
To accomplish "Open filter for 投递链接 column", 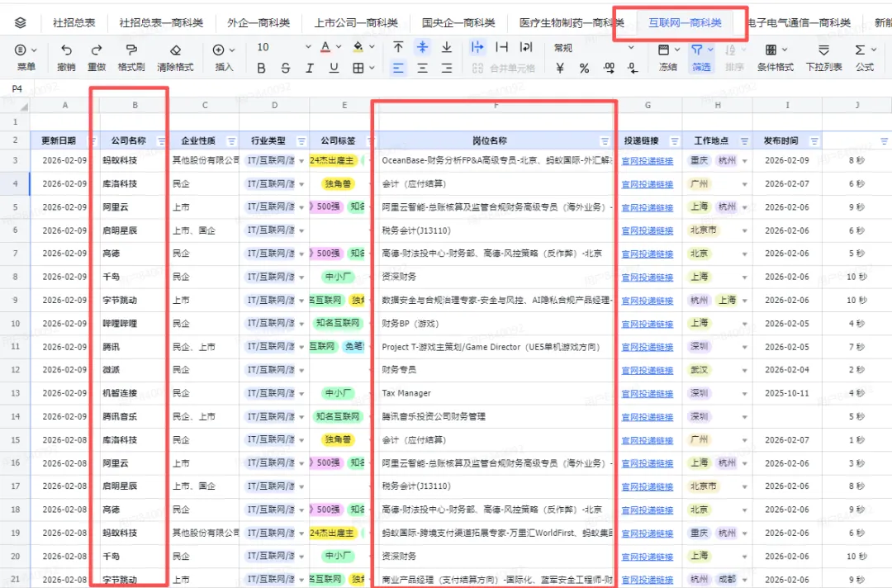I will click(x=675, y=141).
